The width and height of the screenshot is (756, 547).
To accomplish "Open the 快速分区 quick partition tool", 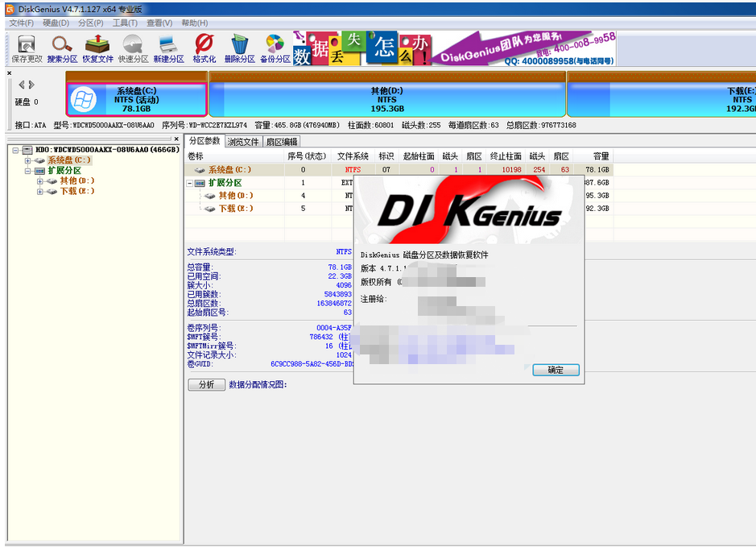I will point(133,48).
